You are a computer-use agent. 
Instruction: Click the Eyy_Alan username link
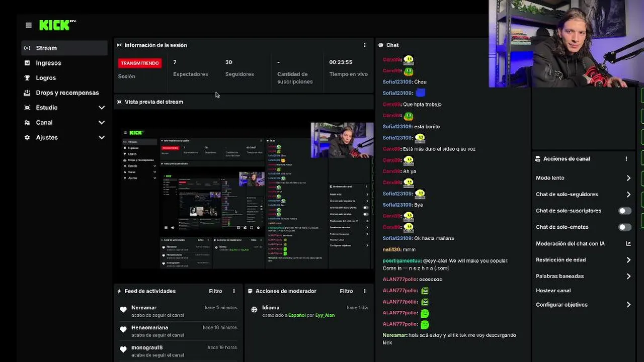[325, 315]
